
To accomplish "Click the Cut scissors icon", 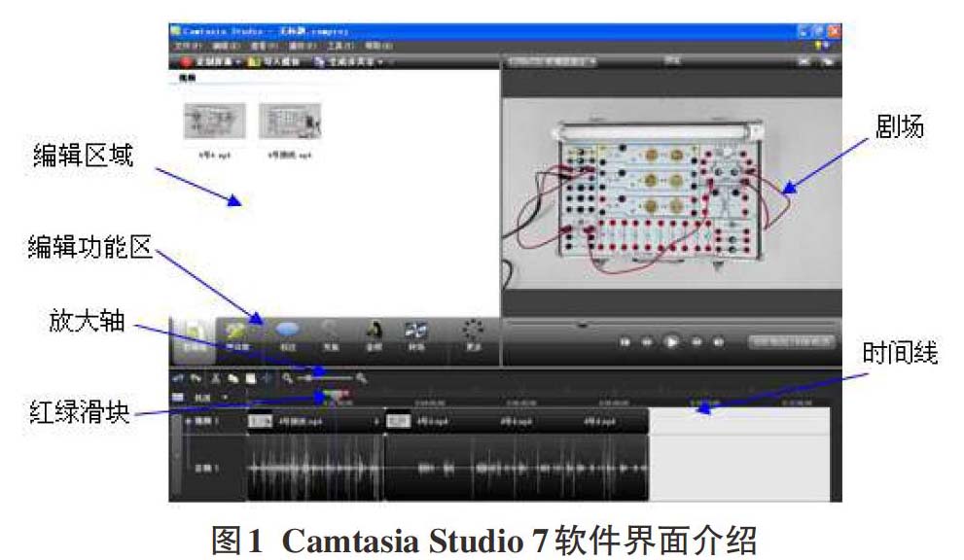I will coord(216,378).
